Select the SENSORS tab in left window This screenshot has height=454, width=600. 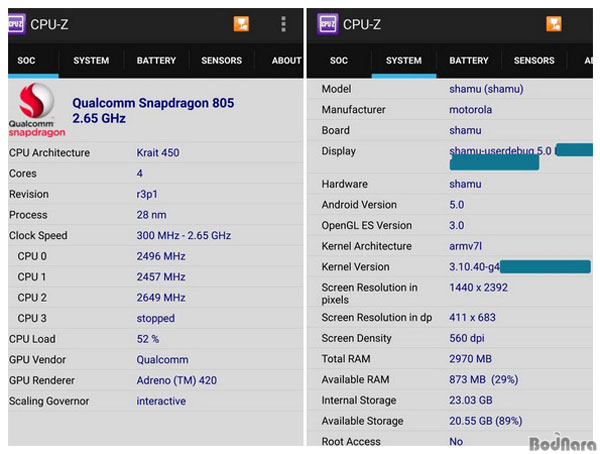pos(221,61)
